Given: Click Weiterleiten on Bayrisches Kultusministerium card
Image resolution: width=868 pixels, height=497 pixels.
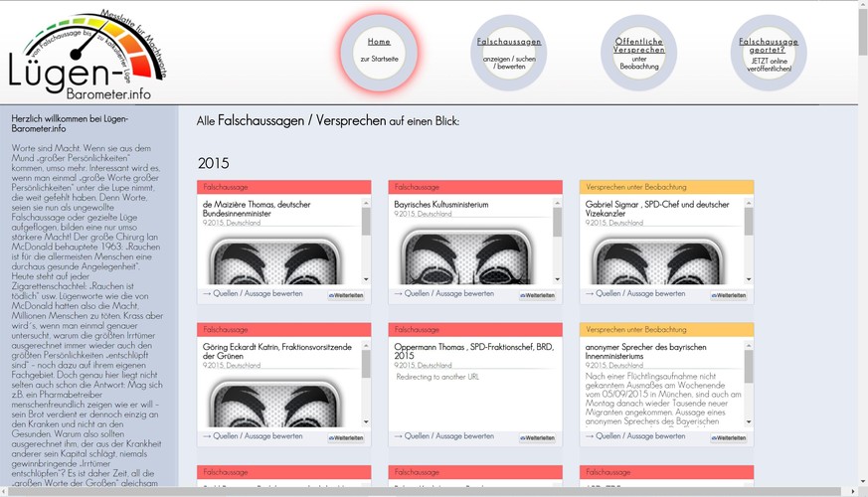Looking at the screenshot, I should tap(537, 295).
